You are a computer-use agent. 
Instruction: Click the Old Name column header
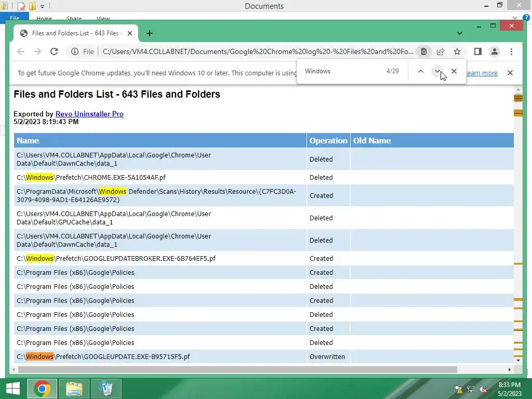coord(432,140)
